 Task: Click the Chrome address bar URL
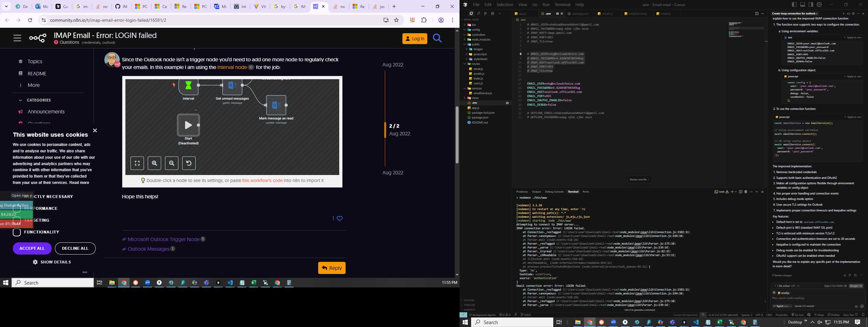tap(108, 20)
